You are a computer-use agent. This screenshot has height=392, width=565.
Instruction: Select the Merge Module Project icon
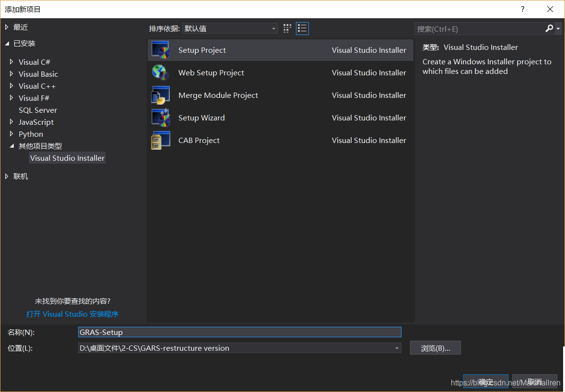(161, 95)
